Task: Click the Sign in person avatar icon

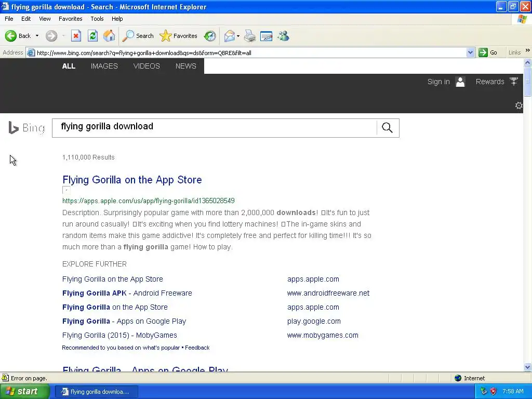Action: coord(460,82)
